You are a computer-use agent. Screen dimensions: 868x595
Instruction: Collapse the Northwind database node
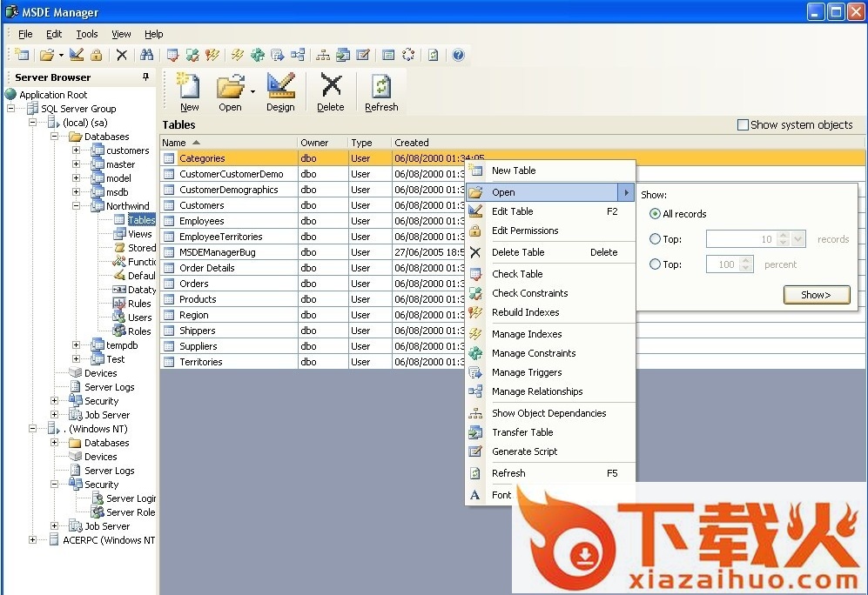point(76,206)
